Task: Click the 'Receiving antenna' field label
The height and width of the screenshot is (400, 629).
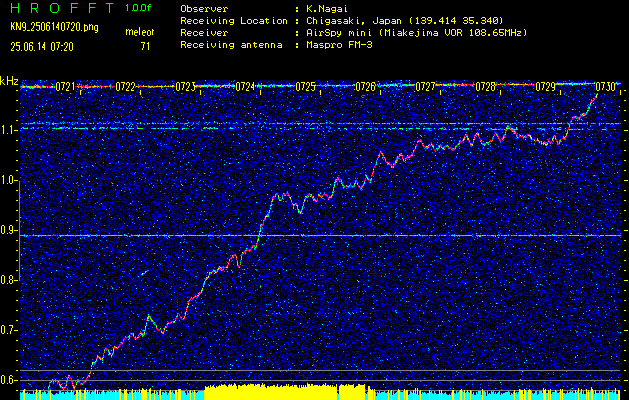Action: click(x=231, y=45)
